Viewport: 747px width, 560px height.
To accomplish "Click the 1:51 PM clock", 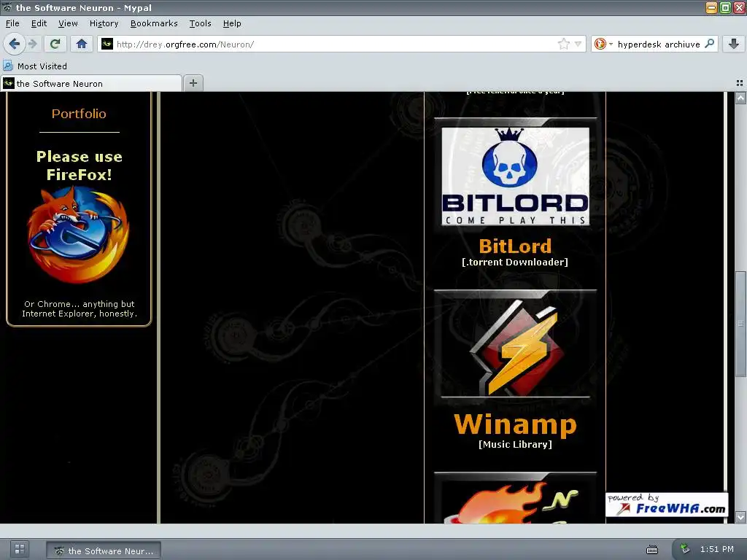I will tap(717, 550).
